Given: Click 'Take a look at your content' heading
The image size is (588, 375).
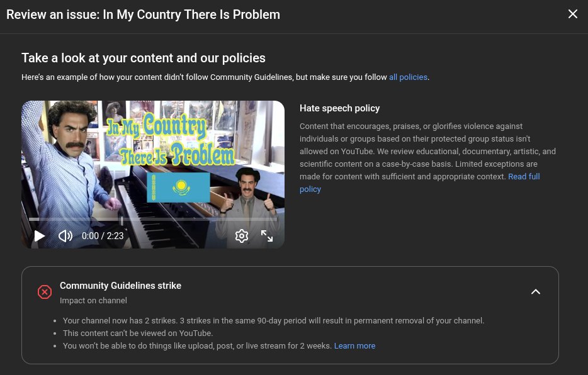Looking at the screenshot, I should (x=144, y=58).
